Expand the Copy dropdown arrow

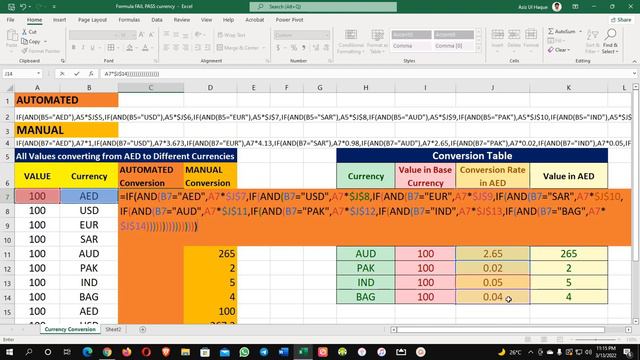click(x=45, y=41)
